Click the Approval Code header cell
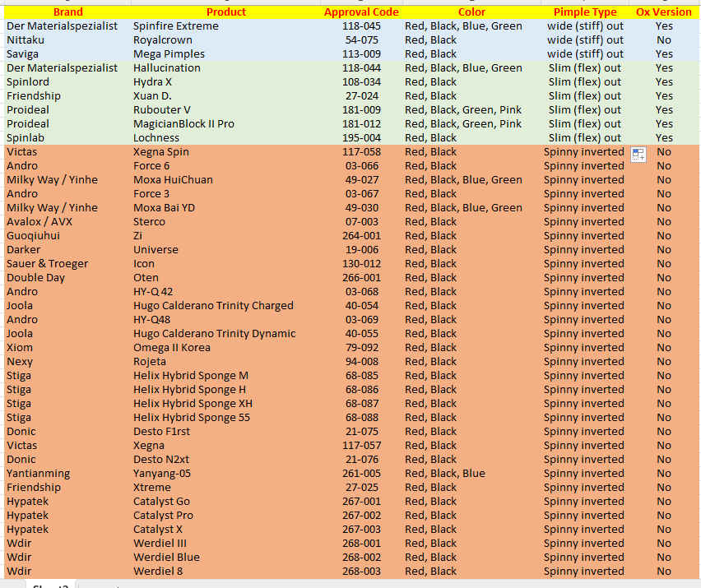Viewport: 701px width, 588px height. 361,12
